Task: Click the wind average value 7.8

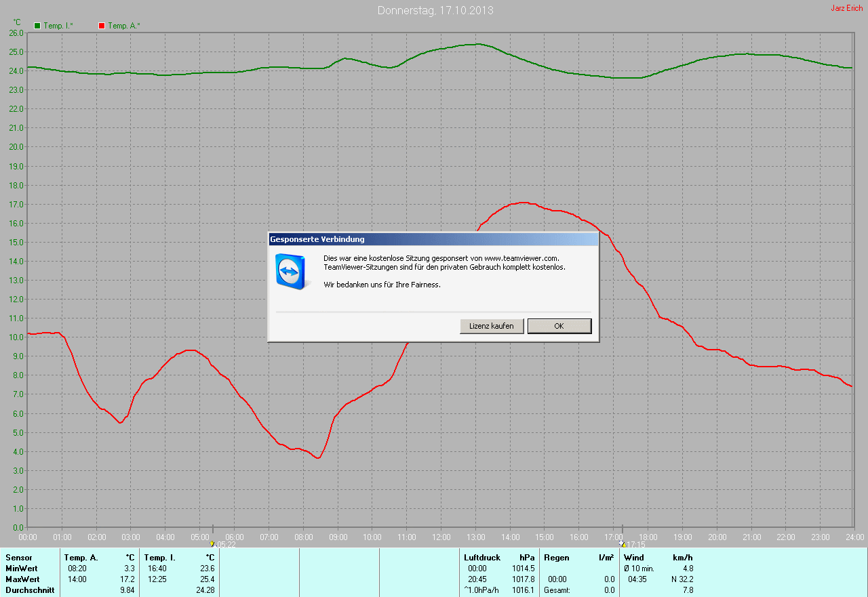Action: point(688,590)
